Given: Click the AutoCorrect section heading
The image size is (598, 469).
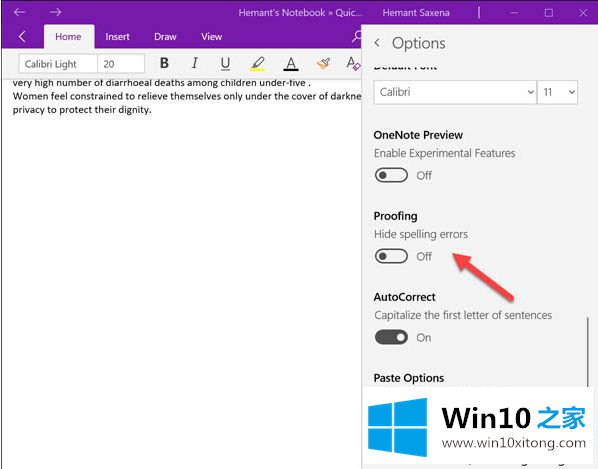Looking at the screenshot, I should point(404,297).
